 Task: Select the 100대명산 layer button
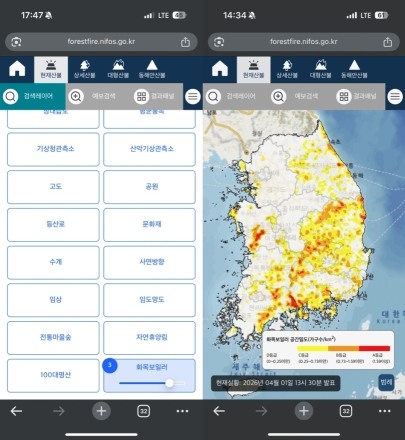pyautogui.click(x=53, y=375)
